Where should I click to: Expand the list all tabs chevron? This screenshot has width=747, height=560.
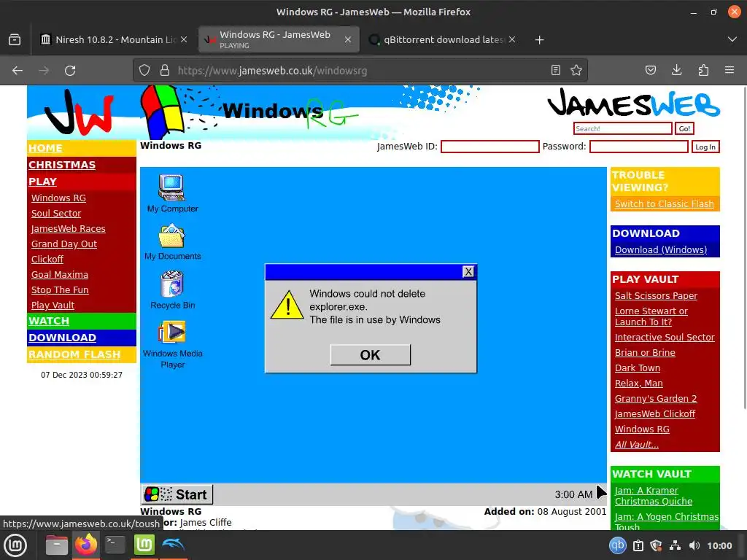732,39
